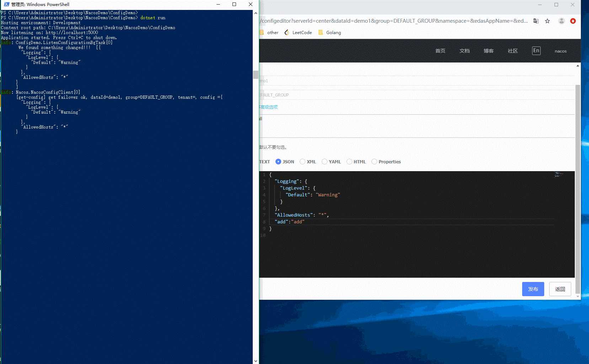Minimize the PowerShell window
This screenshot has height=364, width=589.
[x=218, y=4]
